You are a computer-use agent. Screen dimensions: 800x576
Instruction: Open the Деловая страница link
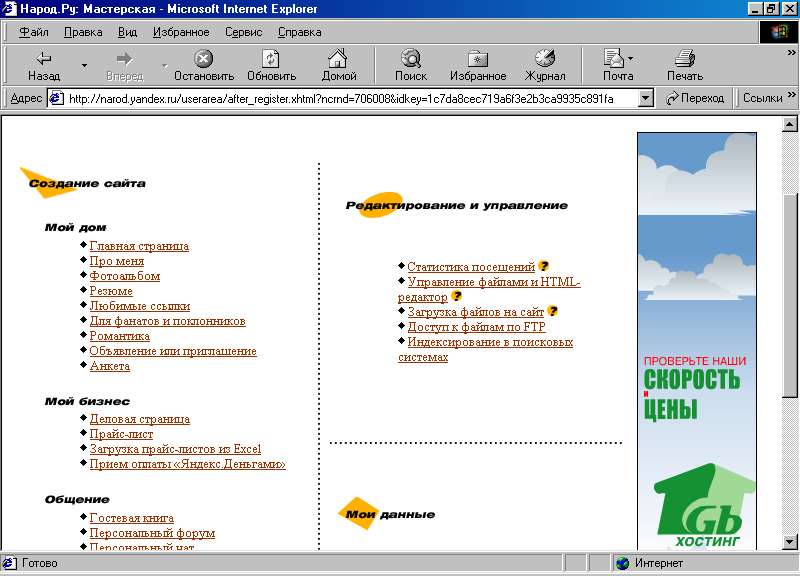pos(140,419)
